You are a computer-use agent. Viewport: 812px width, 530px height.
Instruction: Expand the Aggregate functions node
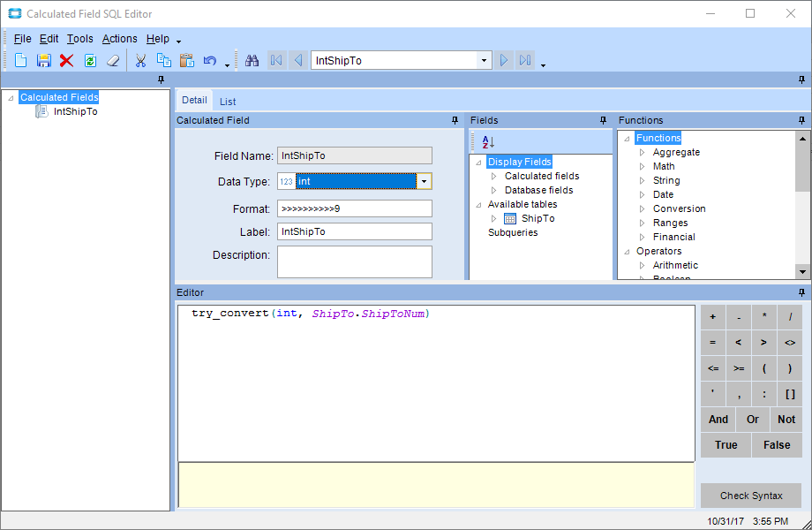click(643, 152)
